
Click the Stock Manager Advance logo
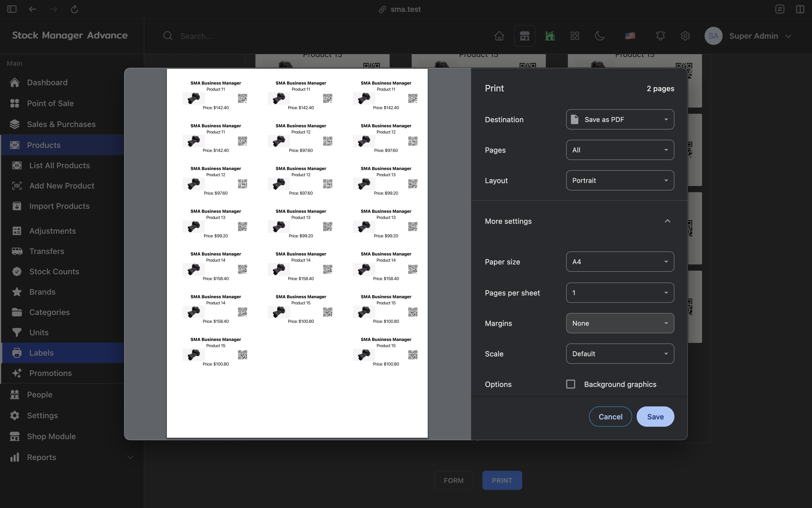70,35
